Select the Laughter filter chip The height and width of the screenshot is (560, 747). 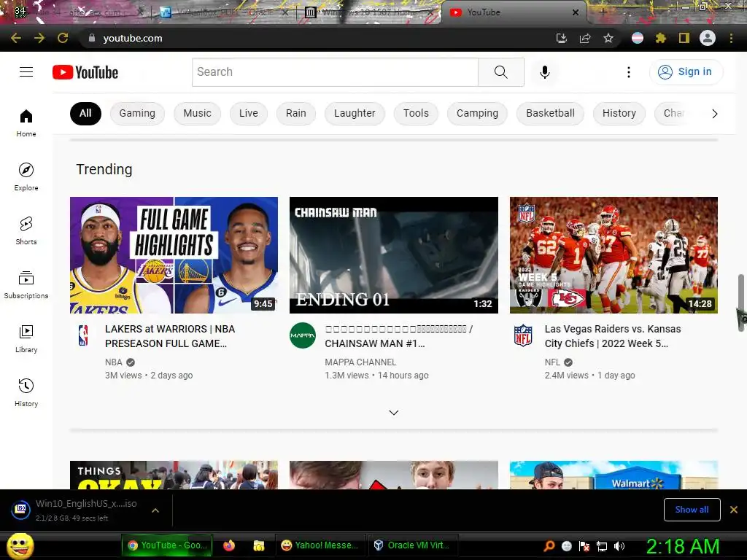tap(355, 113)
